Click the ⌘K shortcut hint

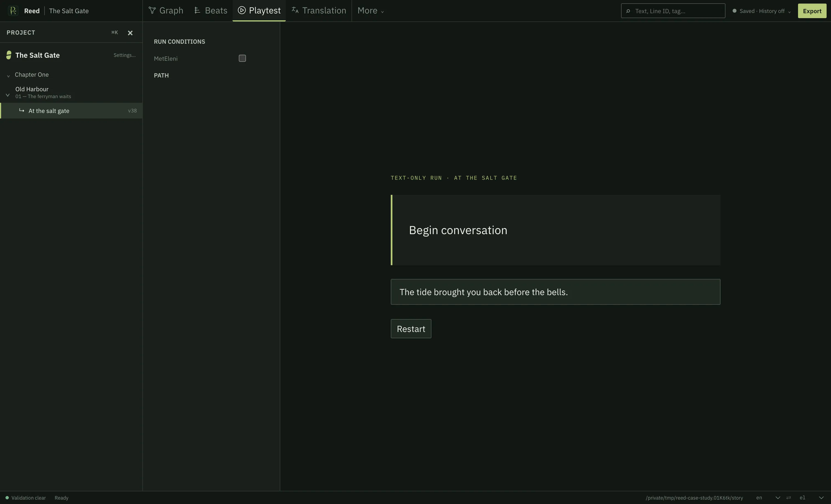pyautogui.click(x=115, y=32)
